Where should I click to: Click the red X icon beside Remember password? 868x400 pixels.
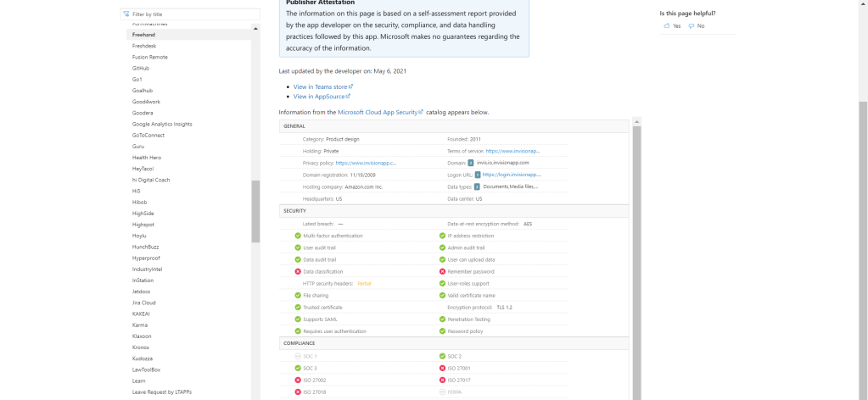(x=442, y=271)
